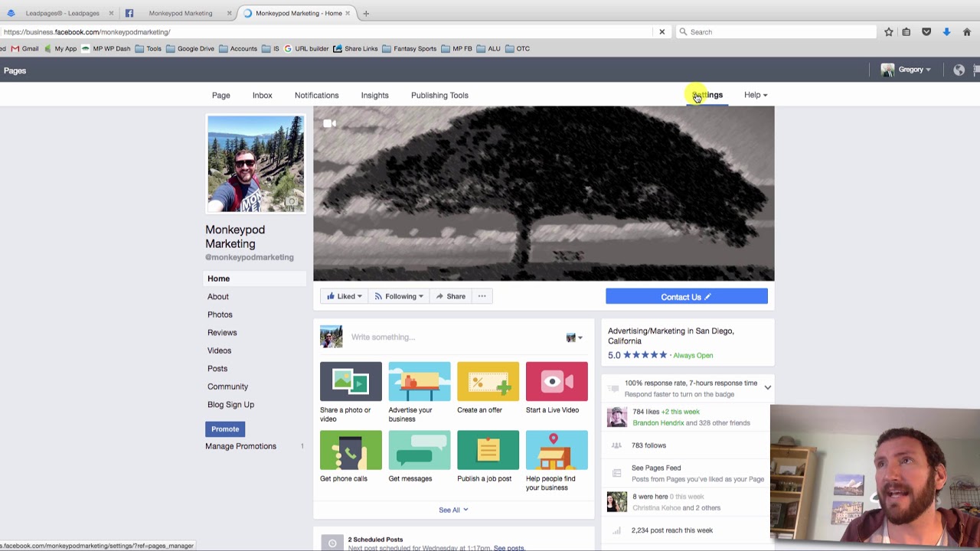The height and width of the screenshot is (551, 980).
Task: Click the blue Promote button
Action: click(x=225, y=429)
